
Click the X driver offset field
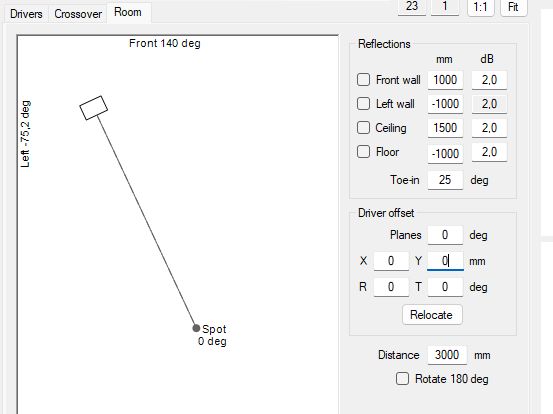391,261
